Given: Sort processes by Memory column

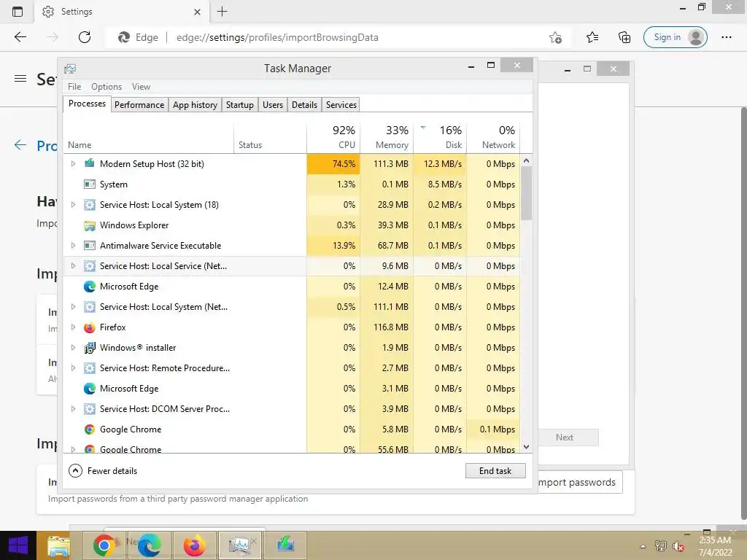Looking at the screenshot, I should (x=387, y=137).
